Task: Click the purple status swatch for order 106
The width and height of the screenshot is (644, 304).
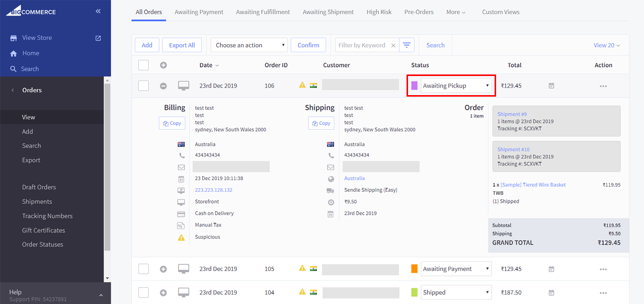Action: point(415,86)
